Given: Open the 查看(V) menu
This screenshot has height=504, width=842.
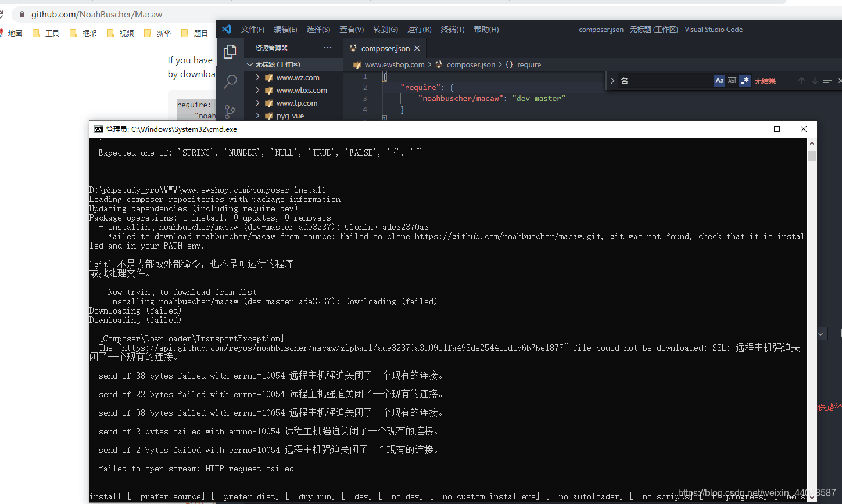Looking at the screenshot, I should 352,29.
